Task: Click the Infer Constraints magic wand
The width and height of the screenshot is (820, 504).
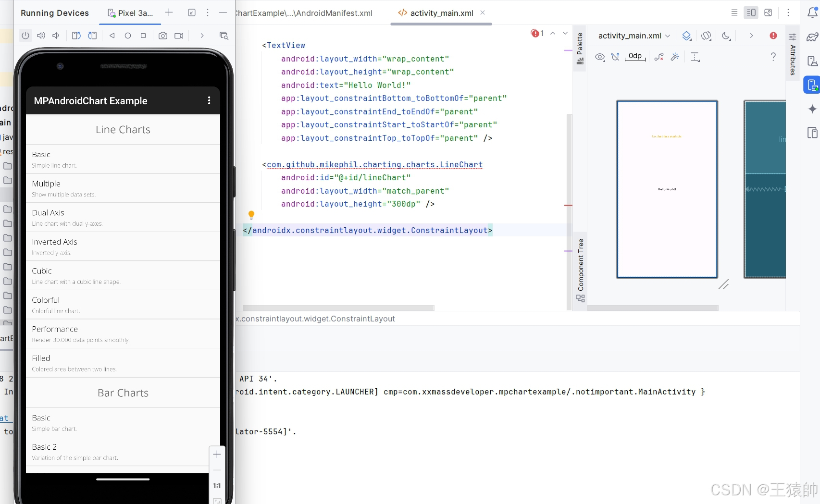Action: click(675, 57)
